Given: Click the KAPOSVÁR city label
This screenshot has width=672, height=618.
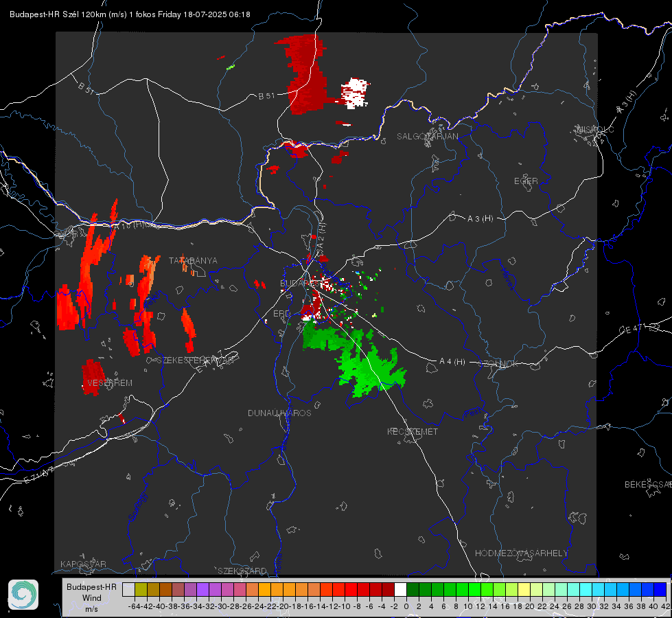Looking at the screenshot, I should 83,564.
